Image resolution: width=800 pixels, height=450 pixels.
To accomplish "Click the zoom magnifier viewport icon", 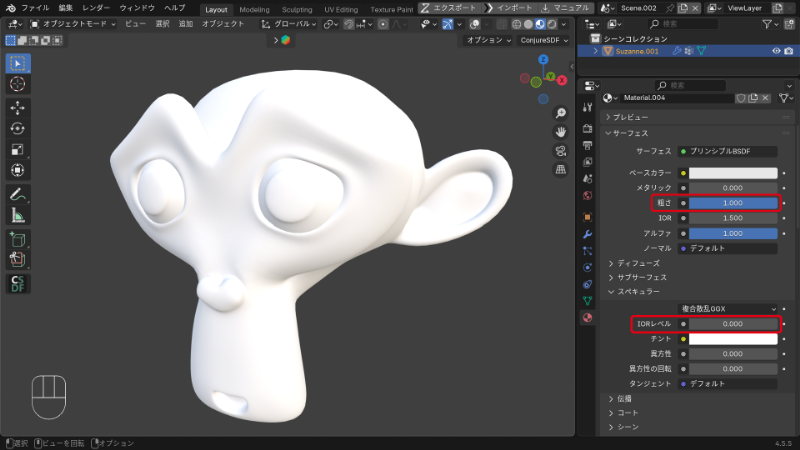I will click(x=561, y=112).
